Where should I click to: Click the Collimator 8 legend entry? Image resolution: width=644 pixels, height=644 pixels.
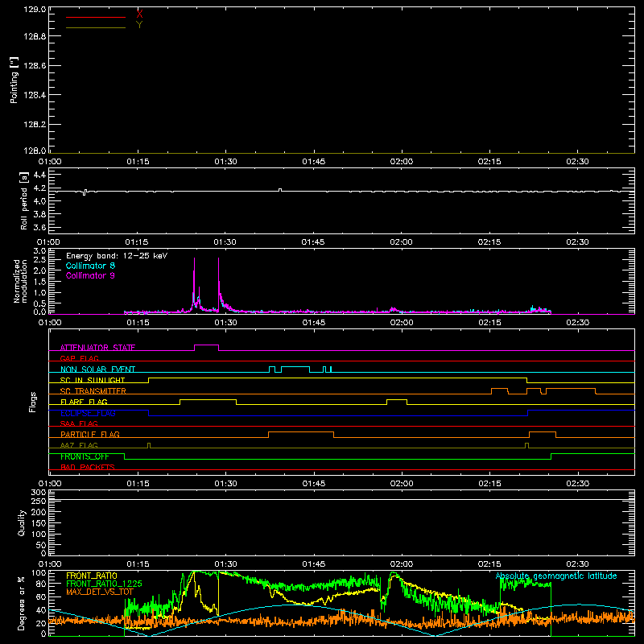90,266
